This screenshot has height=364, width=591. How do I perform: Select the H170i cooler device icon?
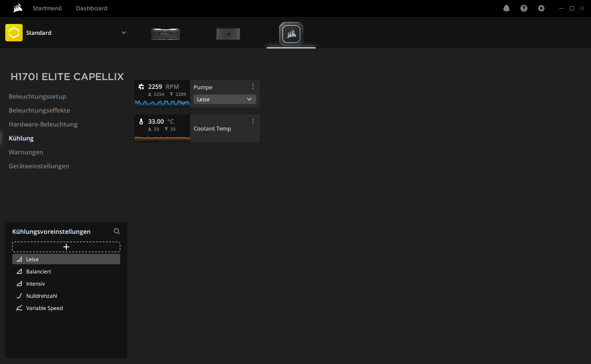pos(291,34)
